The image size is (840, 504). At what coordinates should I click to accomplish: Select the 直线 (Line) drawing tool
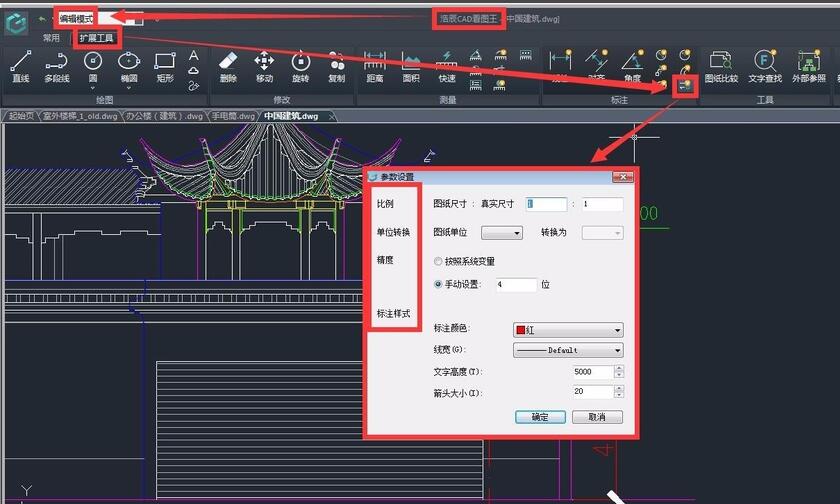click(20, 66)
